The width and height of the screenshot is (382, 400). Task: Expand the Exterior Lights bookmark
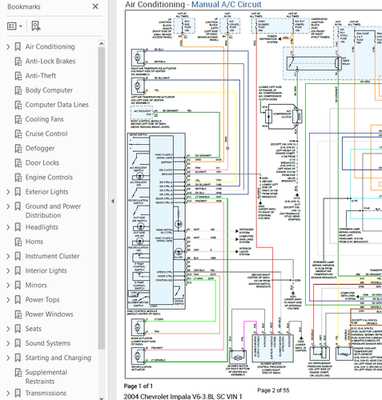8,192
